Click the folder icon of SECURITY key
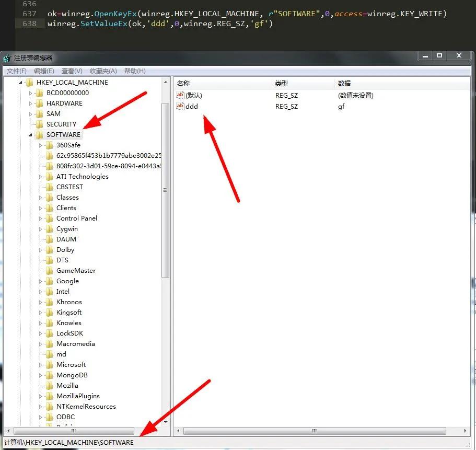This screenshot has width=476, height=450. [39, 124]
